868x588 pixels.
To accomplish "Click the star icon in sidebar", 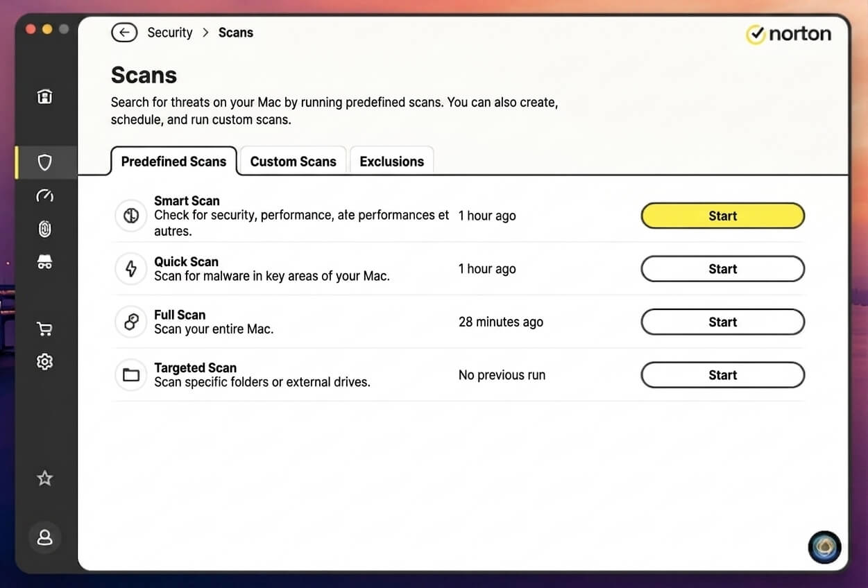I will pos(44,478).
